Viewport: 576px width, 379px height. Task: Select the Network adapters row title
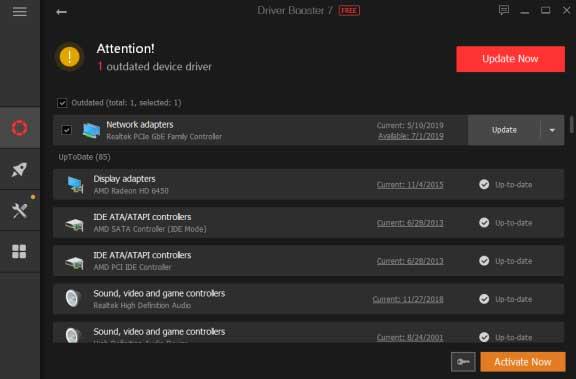coord(140,124)
